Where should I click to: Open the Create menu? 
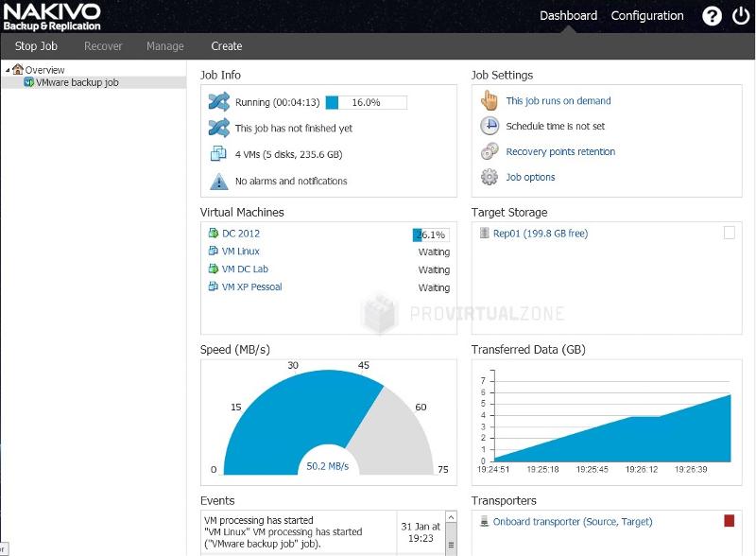click(227, 45)
